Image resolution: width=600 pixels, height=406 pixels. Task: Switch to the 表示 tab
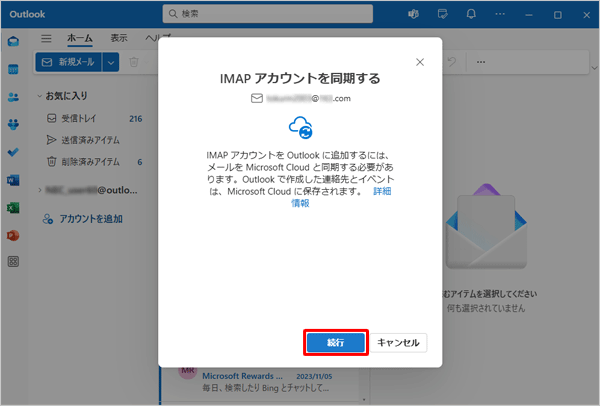pos(119,38)
